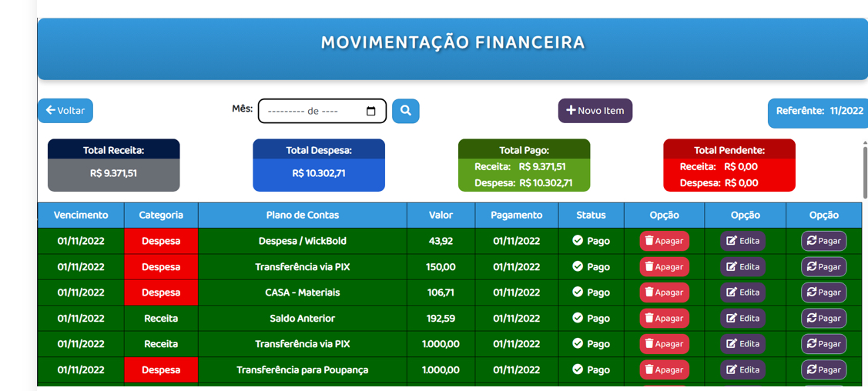Edit the Transferência para Poupança entry

pos(743,370)
